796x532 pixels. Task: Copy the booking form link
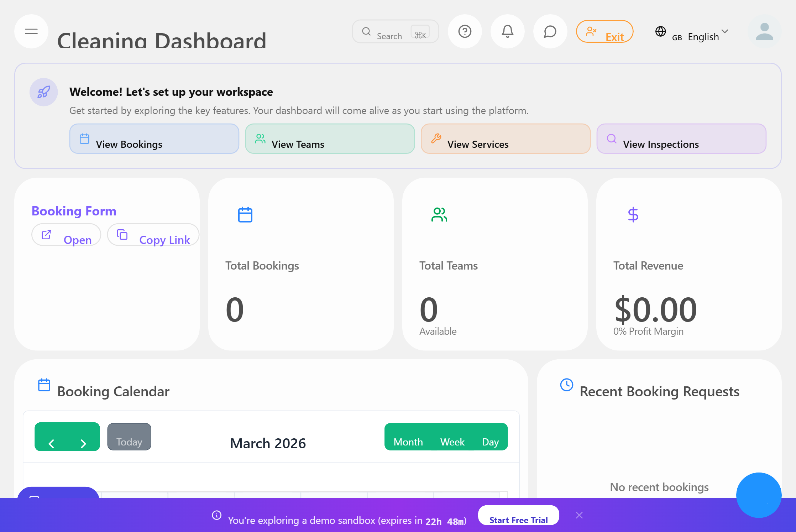pyautogui.click(x=153, y=235)
